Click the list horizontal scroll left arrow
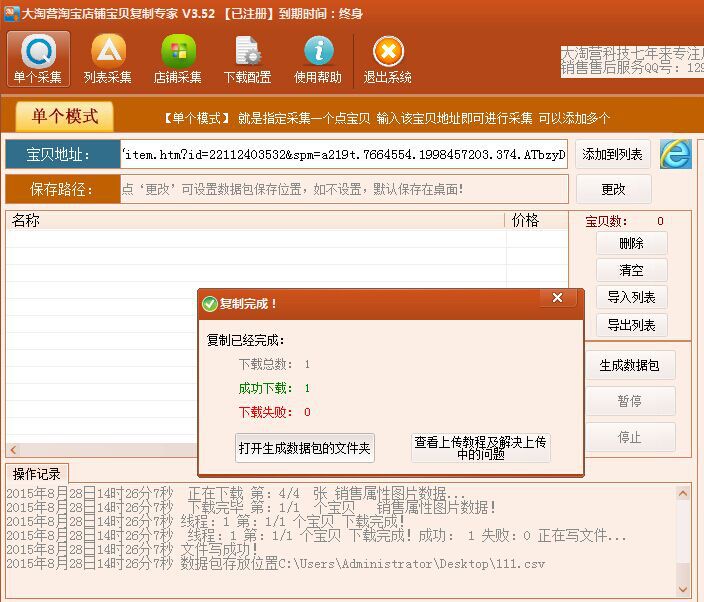704x602 pixels. [x=13, y=450]
